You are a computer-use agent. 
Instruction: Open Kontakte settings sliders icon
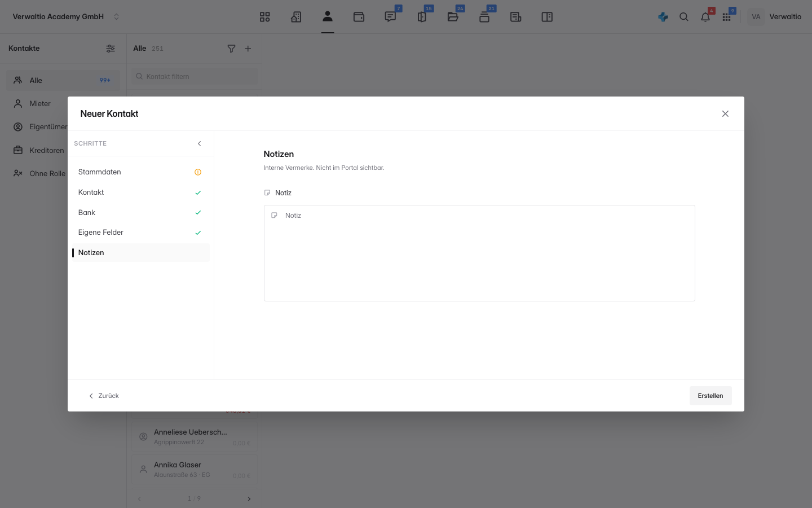coord(111,49)
